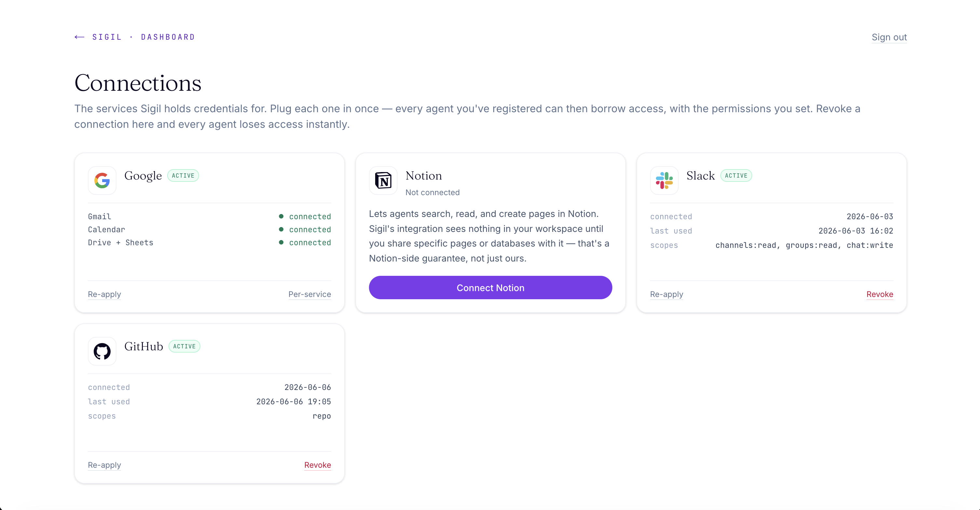Click the green status dot for Calendar
The width and height of the screenshot is (980, 510).
(281, 229)
